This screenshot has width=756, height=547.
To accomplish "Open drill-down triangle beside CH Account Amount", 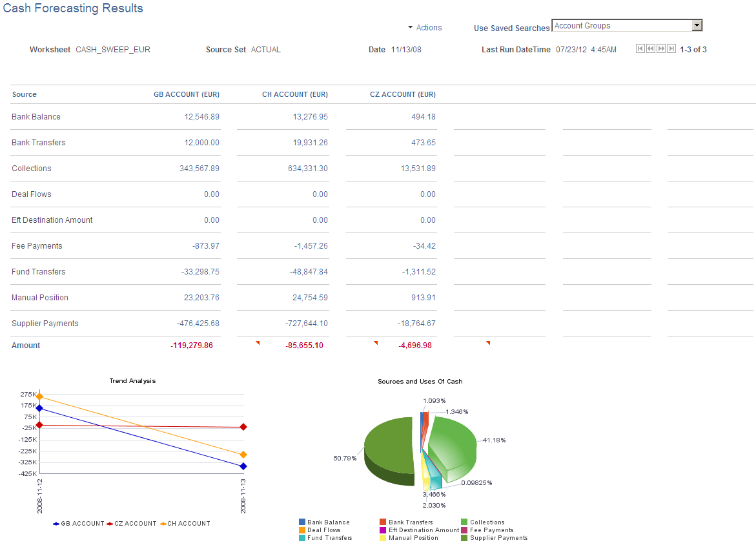I will coord(375,342).
